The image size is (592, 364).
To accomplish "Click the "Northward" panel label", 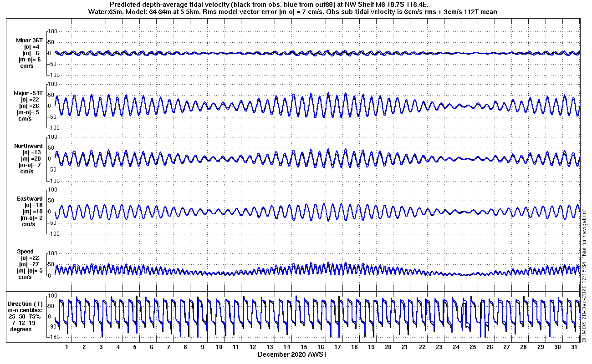I will point(29,146).
